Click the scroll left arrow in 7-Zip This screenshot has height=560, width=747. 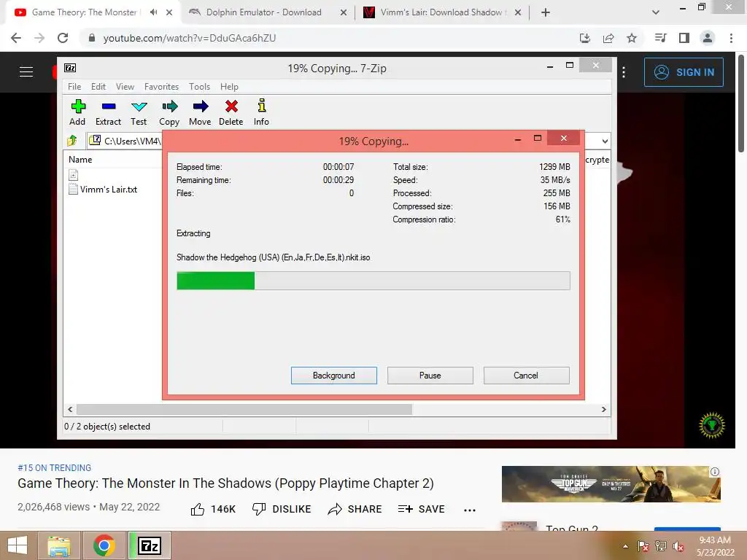70,410
